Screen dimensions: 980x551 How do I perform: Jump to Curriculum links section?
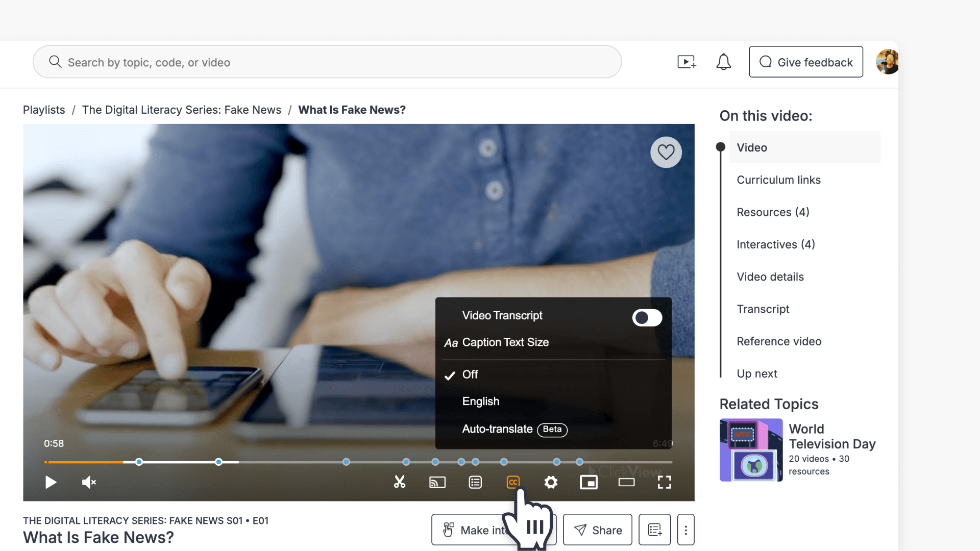point(778,180)
